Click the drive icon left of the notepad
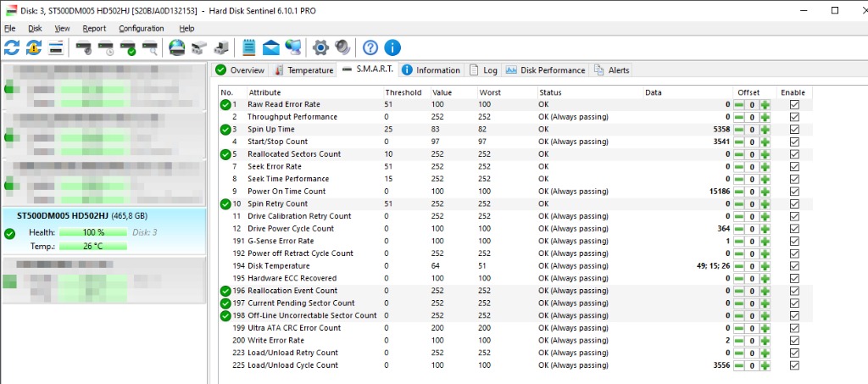This screenshot has height=384, width=868. [221, 48]
